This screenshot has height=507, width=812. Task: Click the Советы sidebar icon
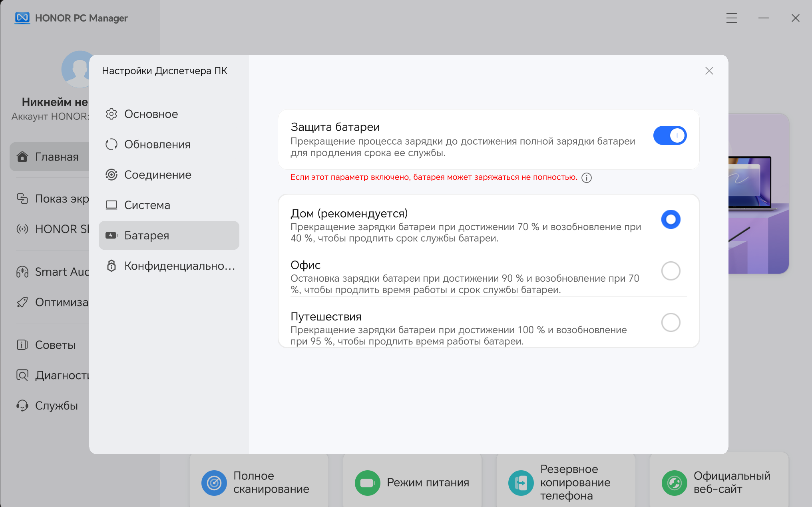22,345
